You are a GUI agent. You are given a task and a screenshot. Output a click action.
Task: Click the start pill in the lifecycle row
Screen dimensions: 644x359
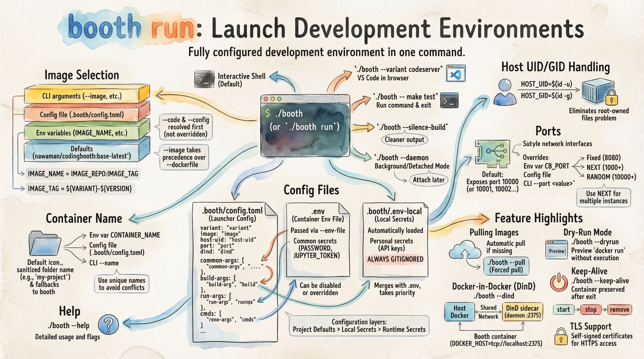pos(563,310)
